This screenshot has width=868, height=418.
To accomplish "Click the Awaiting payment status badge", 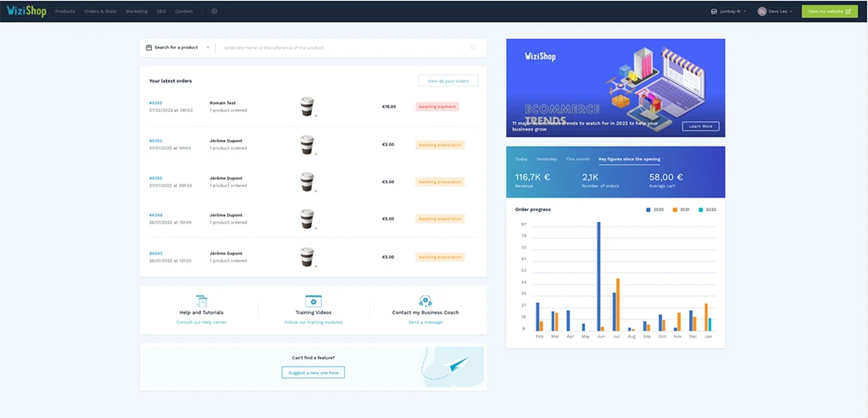I will tap(437, 106).
